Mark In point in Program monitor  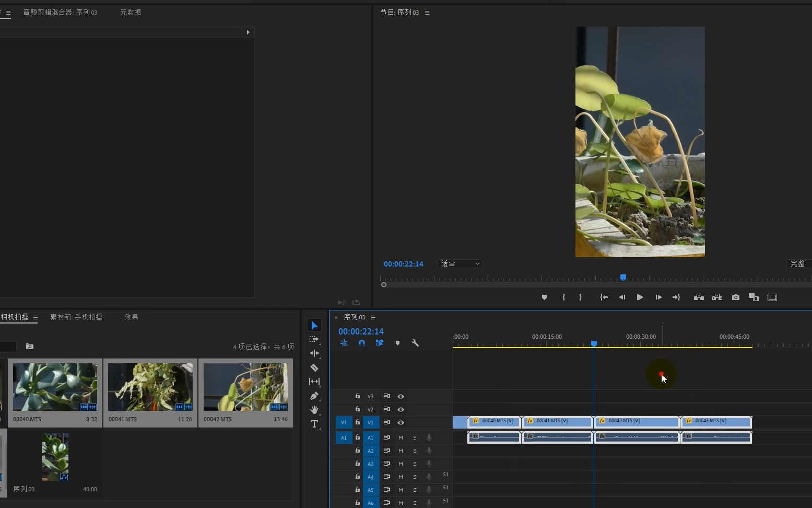click(x=563, y=297)
